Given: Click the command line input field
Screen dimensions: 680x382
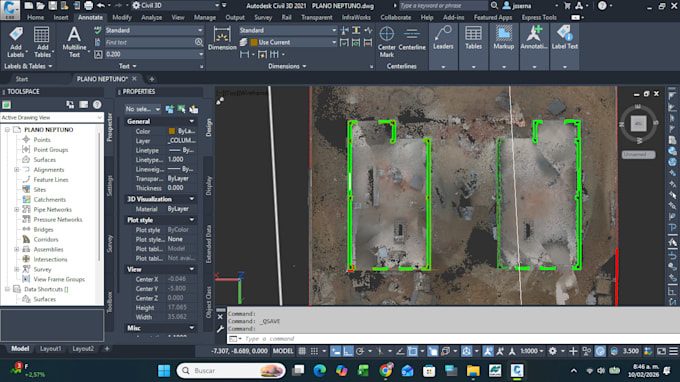Looking at the screenshot, I should click(460, 339).
